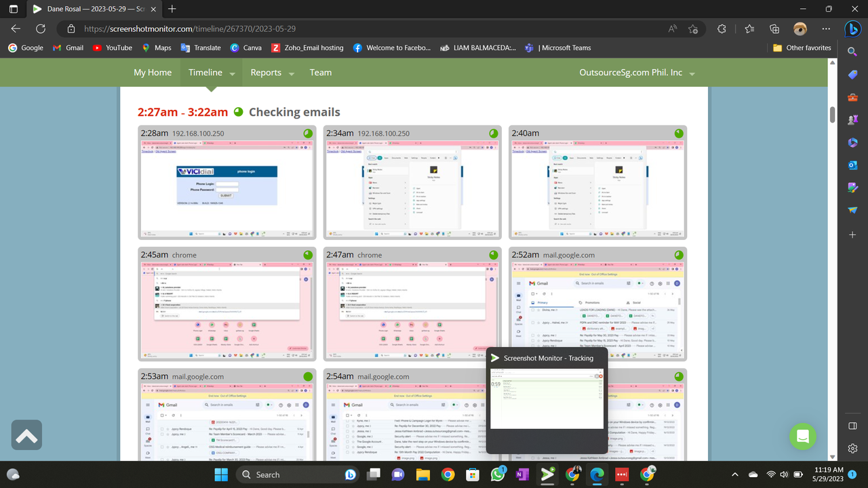Go to My Home
The height and width of the screenshot is (488, 868).
[153, 73]
